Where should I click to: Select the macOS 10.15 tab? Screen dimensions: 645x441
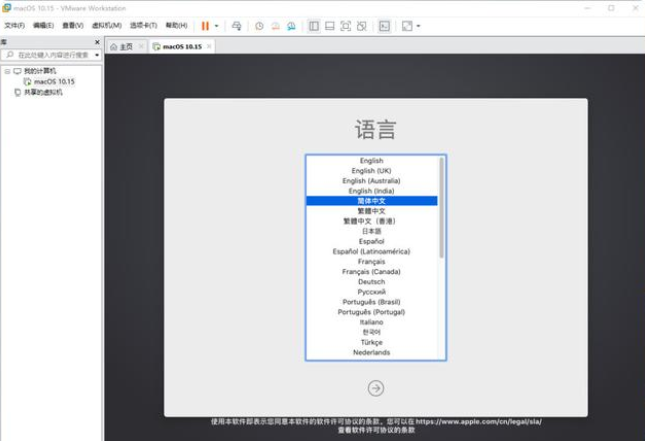tap(182, 46)
